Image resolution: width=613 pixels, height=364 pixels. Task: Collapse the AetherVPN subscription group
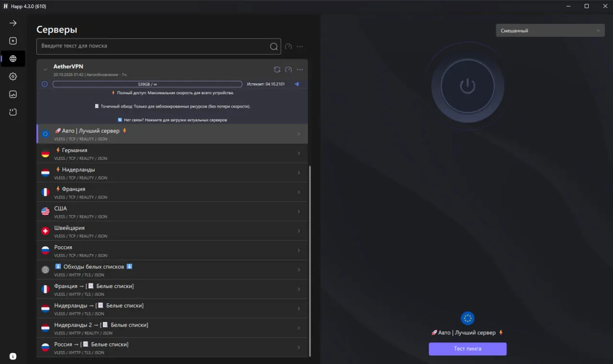(x=45, y=70)
